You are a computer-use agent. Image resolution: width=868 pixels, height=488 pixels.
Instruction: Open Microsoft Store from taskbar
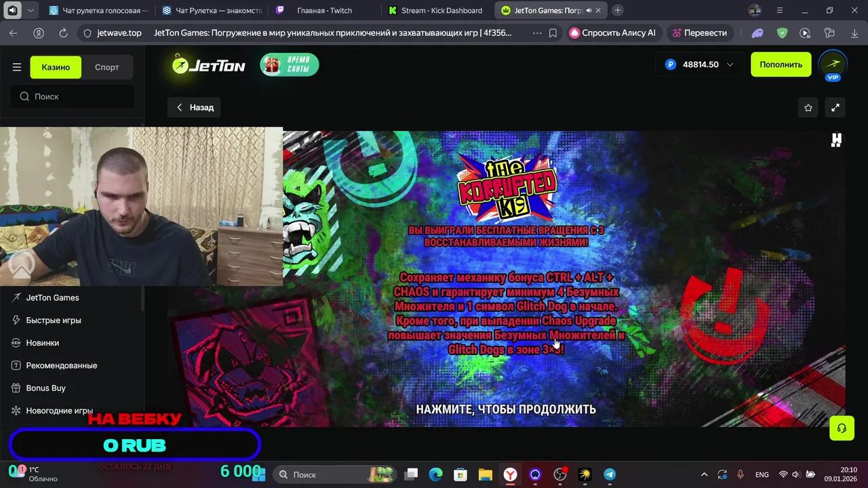coord(460,474)
